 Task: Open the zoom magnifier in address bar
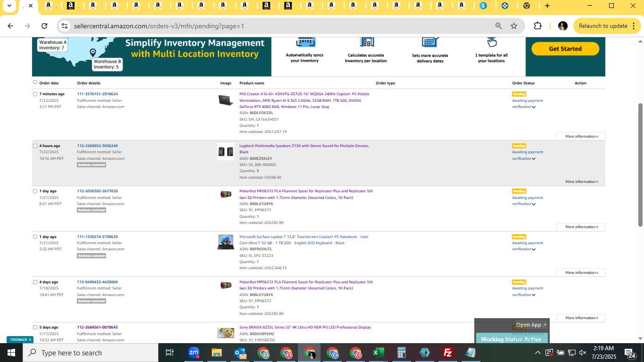[x=498, y=26]
